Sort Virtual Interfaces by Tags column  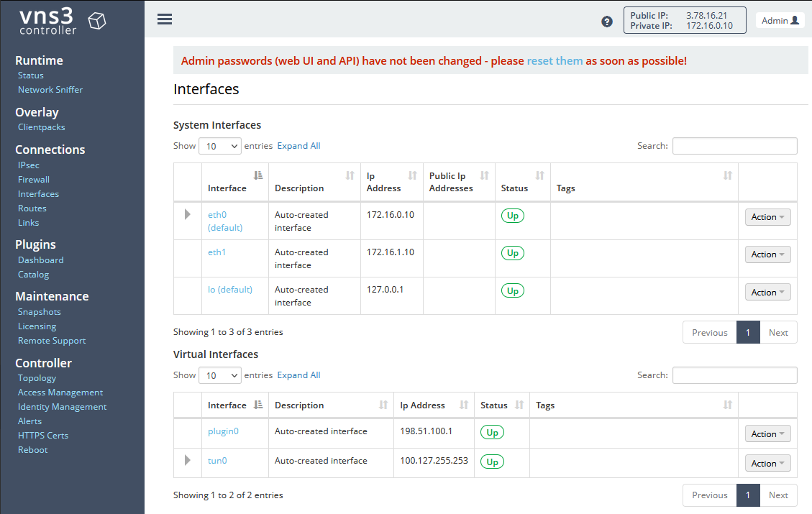click(634, 405)
